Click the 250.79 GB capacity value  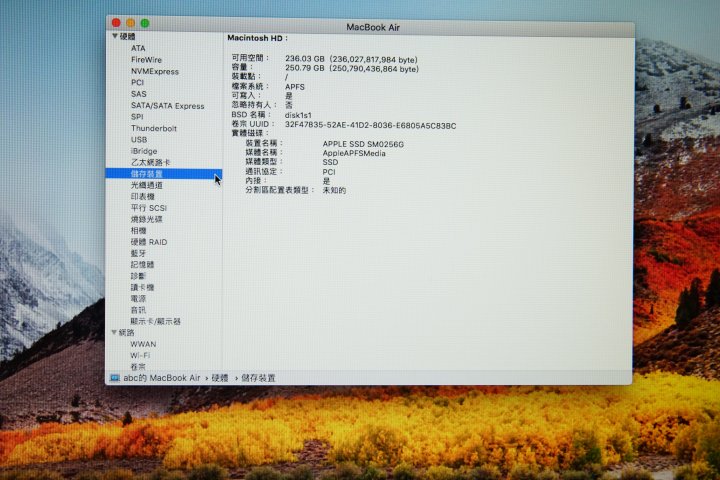point(352,68)
